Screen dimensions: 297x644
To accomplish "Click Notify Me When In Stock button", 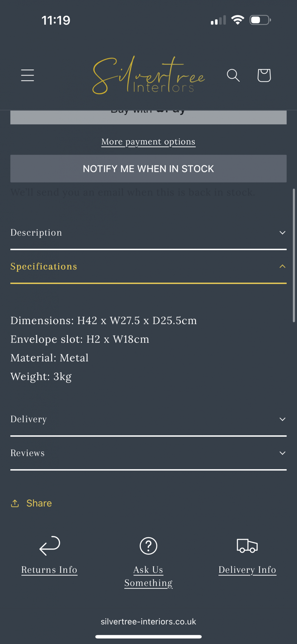I will [148, 169].
